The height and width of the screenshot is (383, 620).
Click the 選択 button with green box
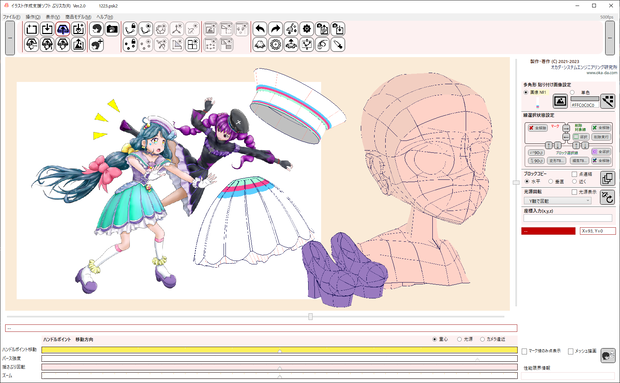[x=581, y=137]
